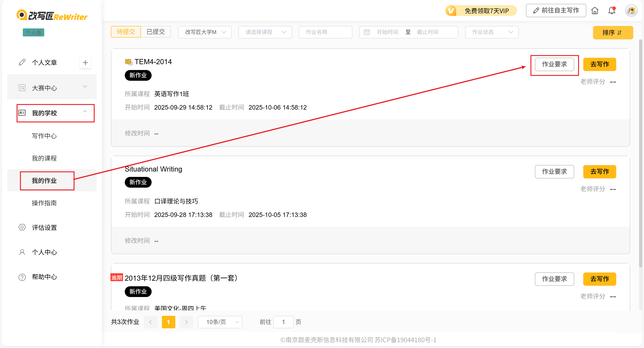Click the home icon in the top bar
The width and height of the screenshot is (644, 348).
pos(595,11)
